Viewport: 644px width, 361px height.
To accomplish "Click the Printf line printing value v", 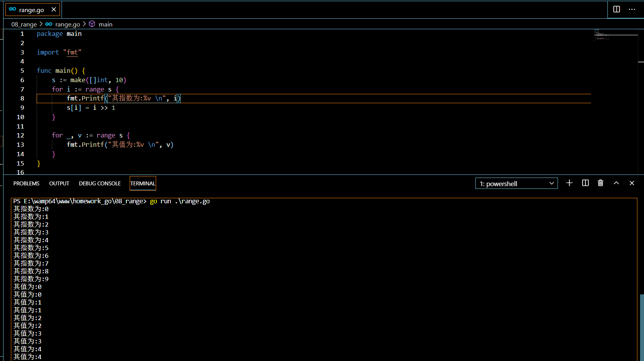I will tap(120, 145).
